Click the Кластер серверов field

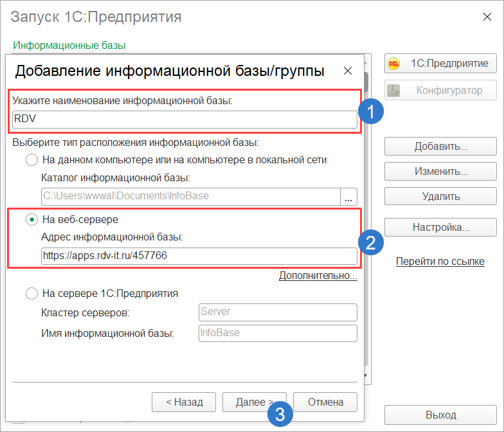tap(278, 312)
